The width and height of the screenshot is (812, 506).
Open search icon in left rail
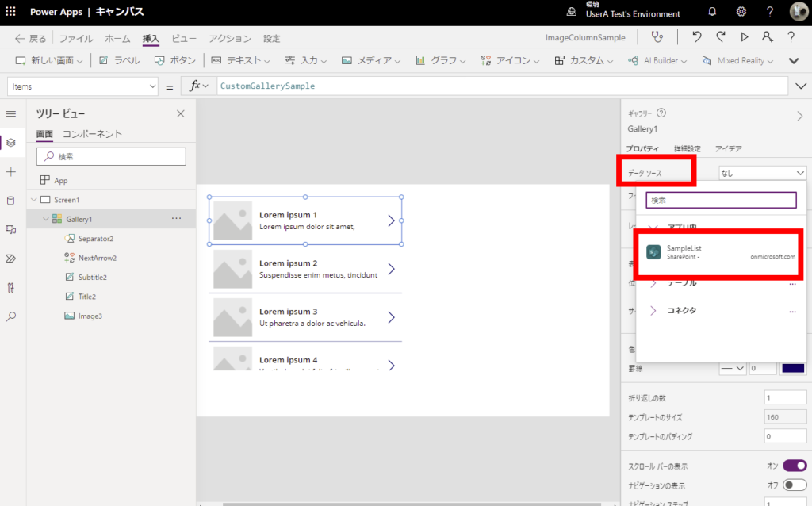pyautogui.click(x=11, y=316)
